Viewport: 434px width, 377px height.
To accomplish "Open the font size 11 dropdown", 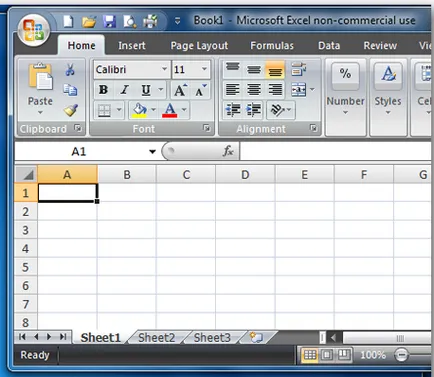I will point(204,69).
